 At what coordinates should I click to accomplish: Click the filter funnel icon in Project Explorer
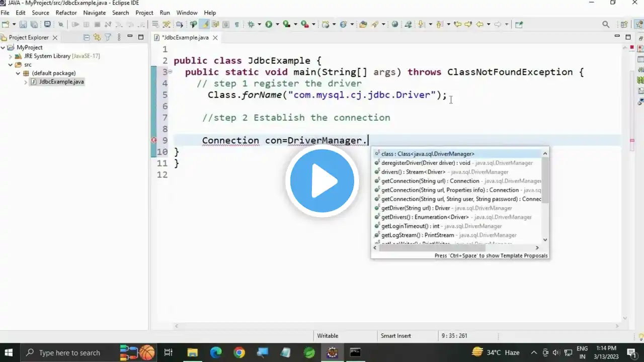pyautogui.click(x=108, y=37)
